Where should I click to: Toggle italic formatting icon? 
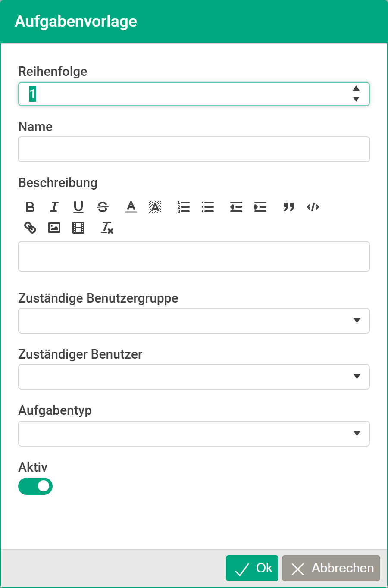(x=54, y=207)
